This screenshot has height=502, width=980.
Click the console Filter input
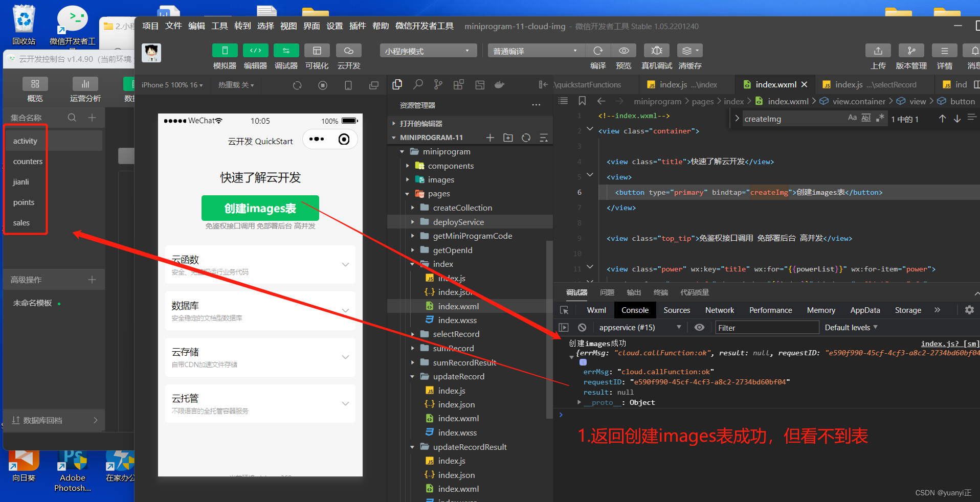coord(767,328)
